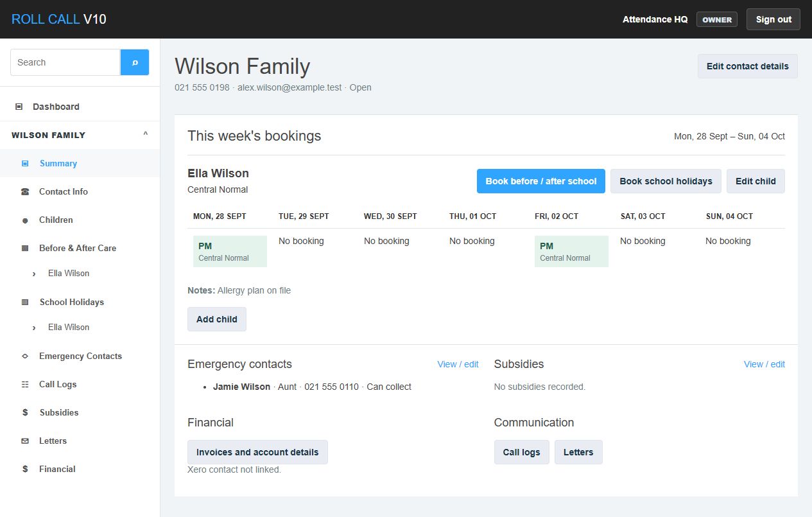Click the Jamie Wilson emergency contact entry
The image size is (812, 517).
312,387
